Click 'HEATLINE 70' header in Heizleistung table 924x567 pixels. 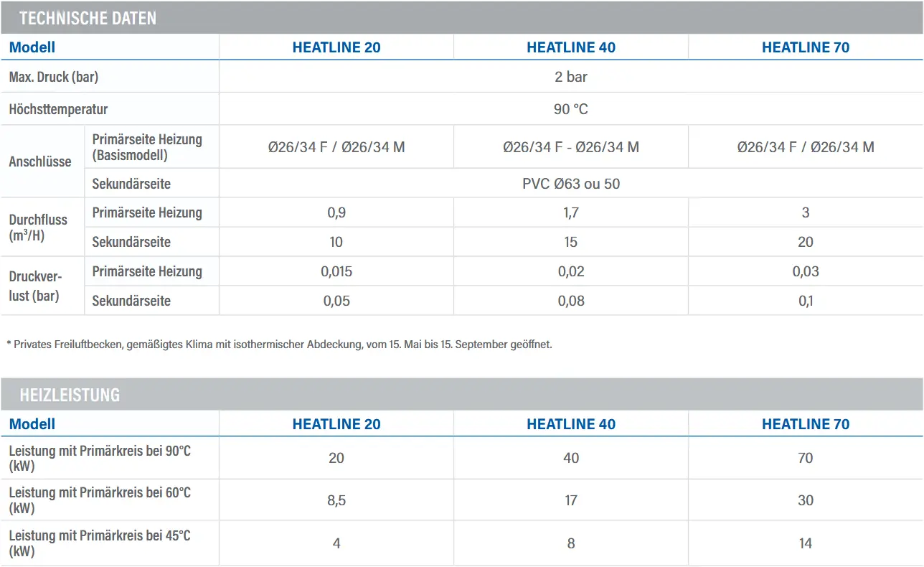806,424
